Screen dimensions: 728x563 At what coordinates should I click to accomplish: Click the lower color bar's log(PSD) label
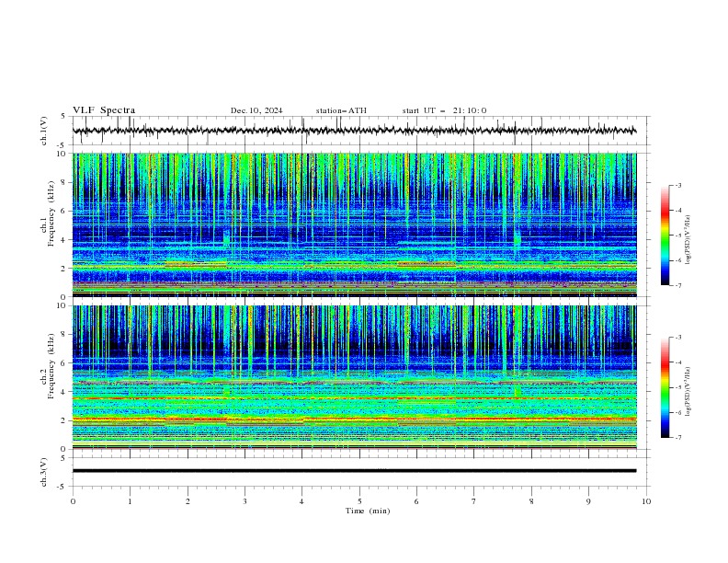(688, 392)
